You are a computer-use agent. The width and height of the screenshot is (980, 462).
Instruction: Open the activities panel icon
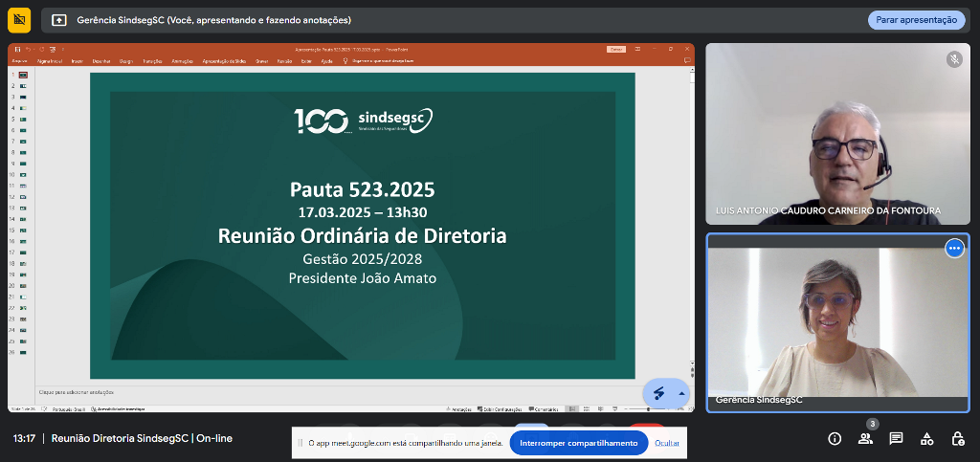point(926,439)
